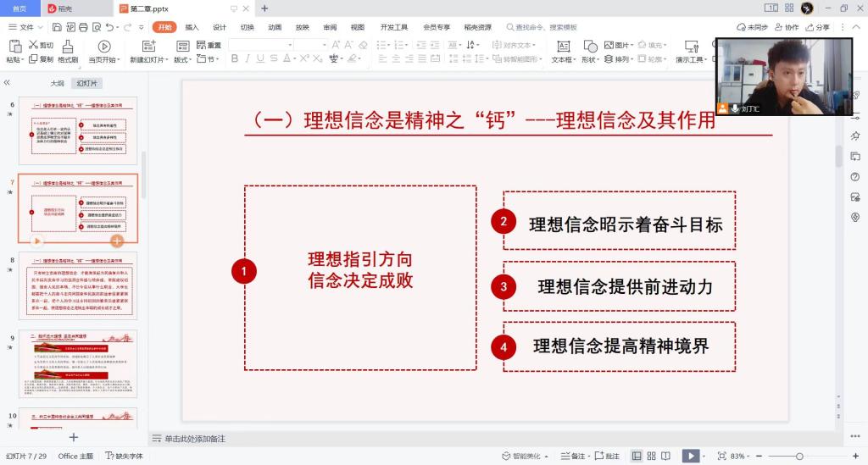Open the 83% zoom level dropdown
868x465 pixels.
click(741, 456)
